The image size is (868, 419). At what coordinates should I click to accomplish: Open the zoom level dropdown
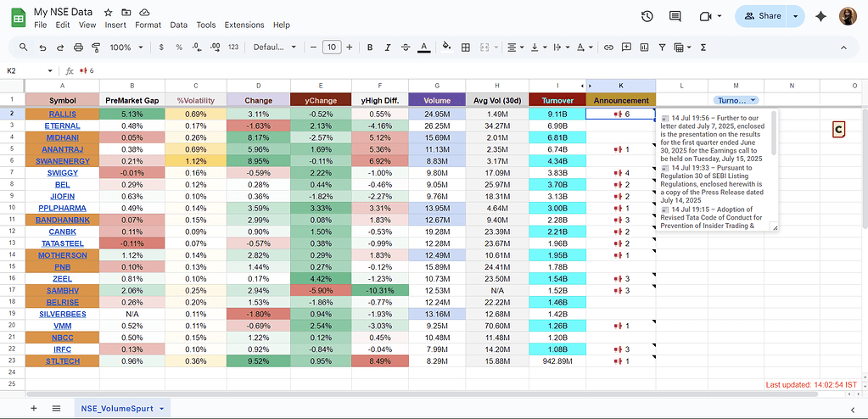point(126,47)
